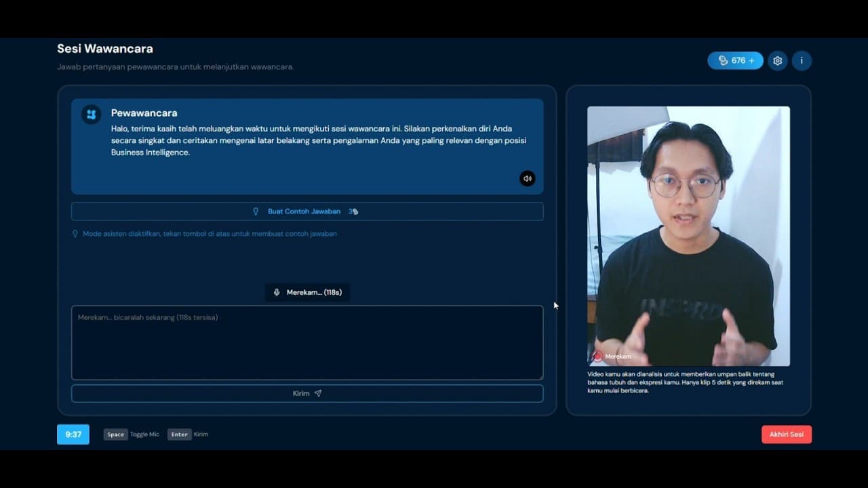The height and width of the screenshot is (488, 868).
Task: Select the webcam video preview
Action: 688,234
